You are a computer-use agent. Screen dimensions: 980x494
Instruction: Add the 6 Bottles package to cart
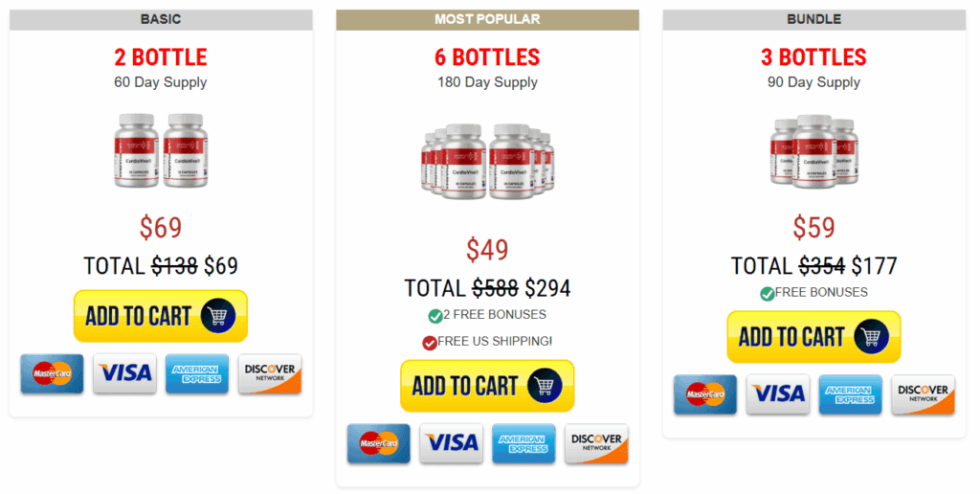(487, 386)
